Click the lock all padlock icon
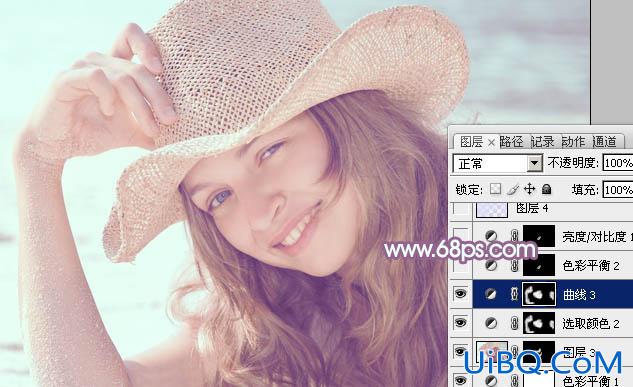Image resolution: width=633 pixels, height=387 pixels. tap(546, 189)
